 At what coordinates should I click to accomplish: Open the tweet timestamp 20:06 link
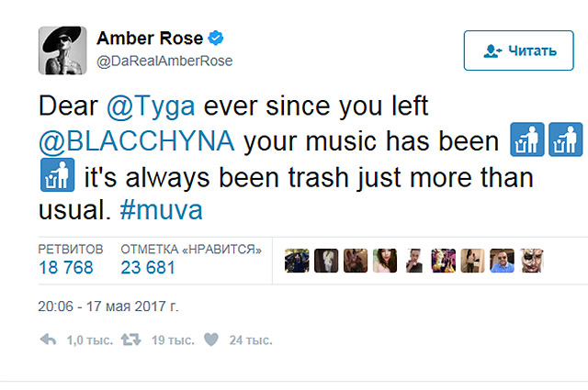click(108, 302)
